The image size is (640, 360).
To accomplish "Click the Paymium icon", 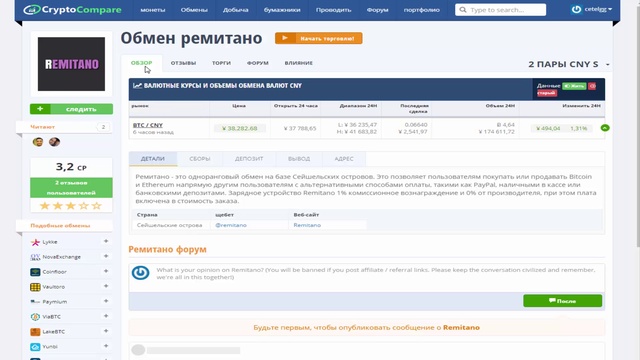I will (x=35, y=302).
